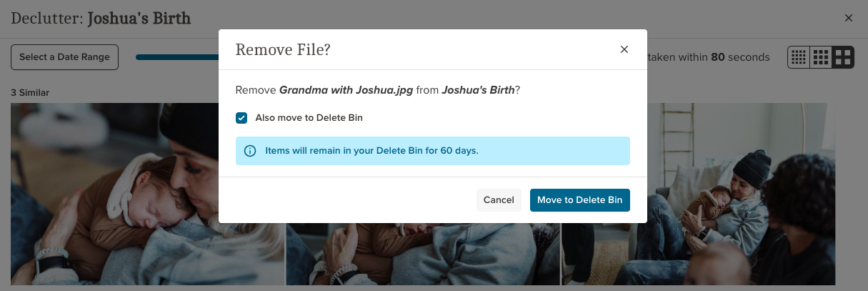Switch to medium thumbnail grid view
This screenshot has width=868, height=291.
(821, 57)
